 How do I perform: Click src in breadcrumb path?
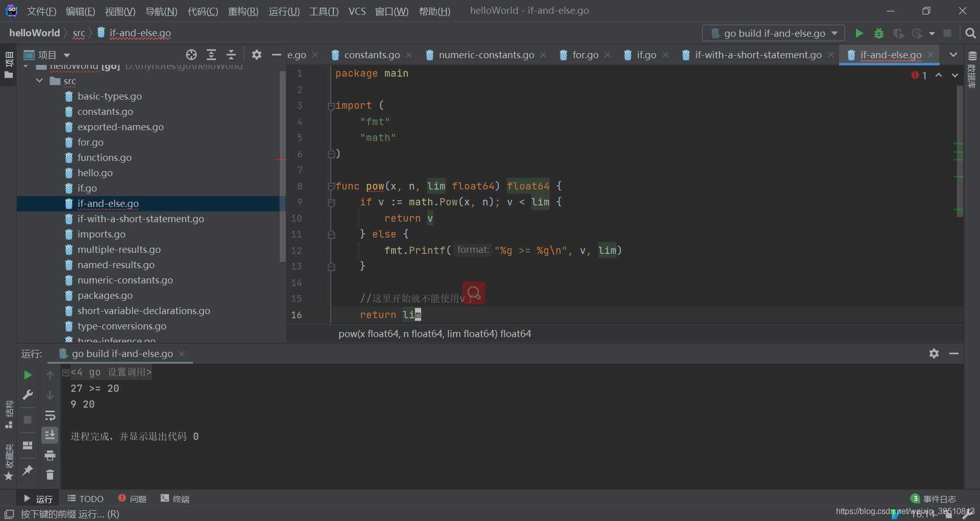[79, 33]
